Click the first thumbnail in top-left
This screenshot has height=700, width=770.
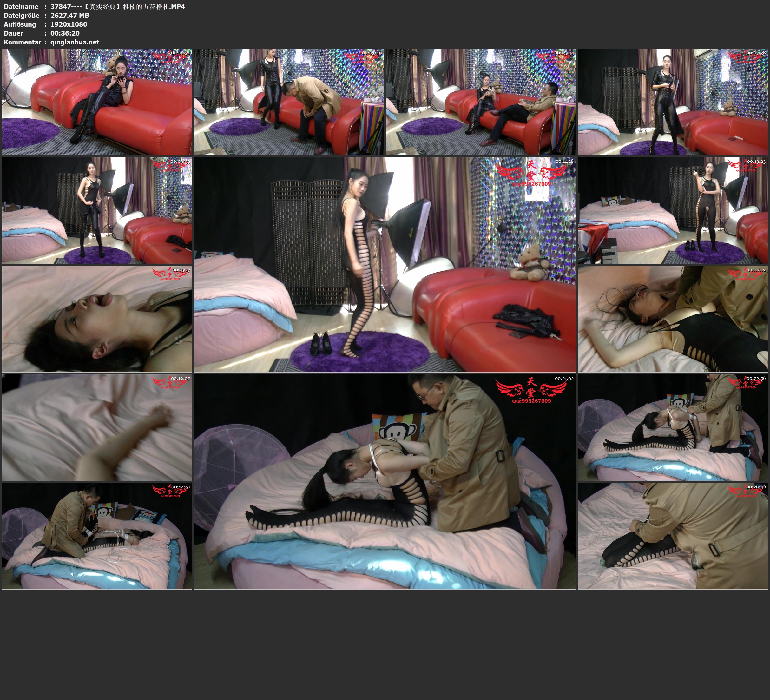[97, 102]
